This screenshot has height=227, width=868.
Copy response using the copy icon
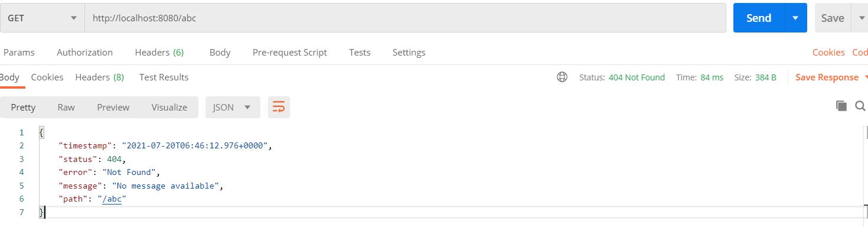point(841,106)
